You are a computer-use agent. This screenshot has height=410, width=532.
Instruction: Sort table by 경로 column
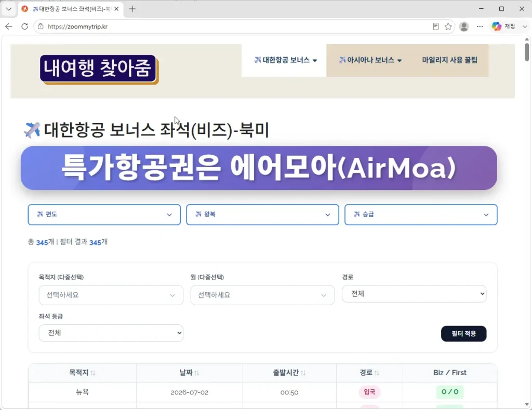click(369, 373)
